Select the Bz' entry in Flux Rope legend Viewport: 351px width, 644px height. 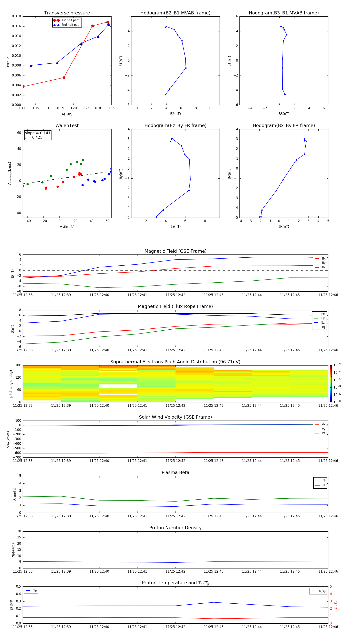[320, 323]
